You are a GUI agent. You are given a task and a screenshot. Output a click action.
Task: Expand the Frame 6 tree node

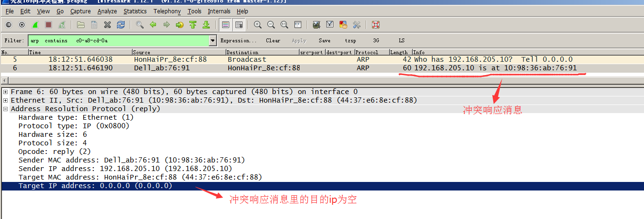tap(5, 92)
